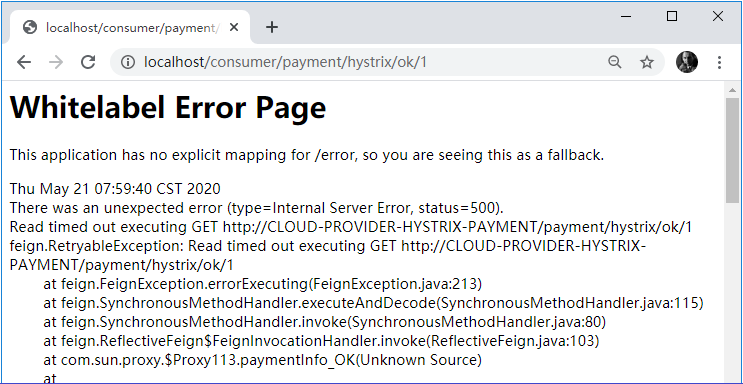Click the scrollbar up arrow

(732, 90)
